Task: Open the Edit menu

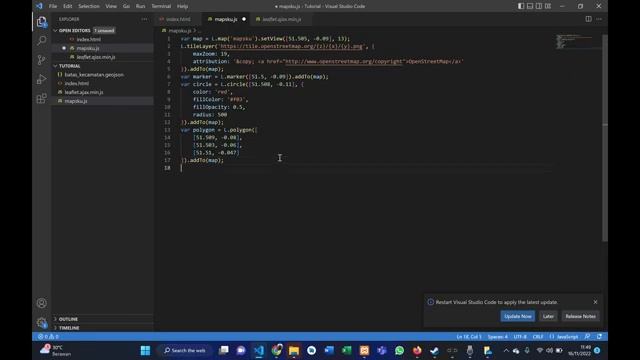Action: pos(67,6)
